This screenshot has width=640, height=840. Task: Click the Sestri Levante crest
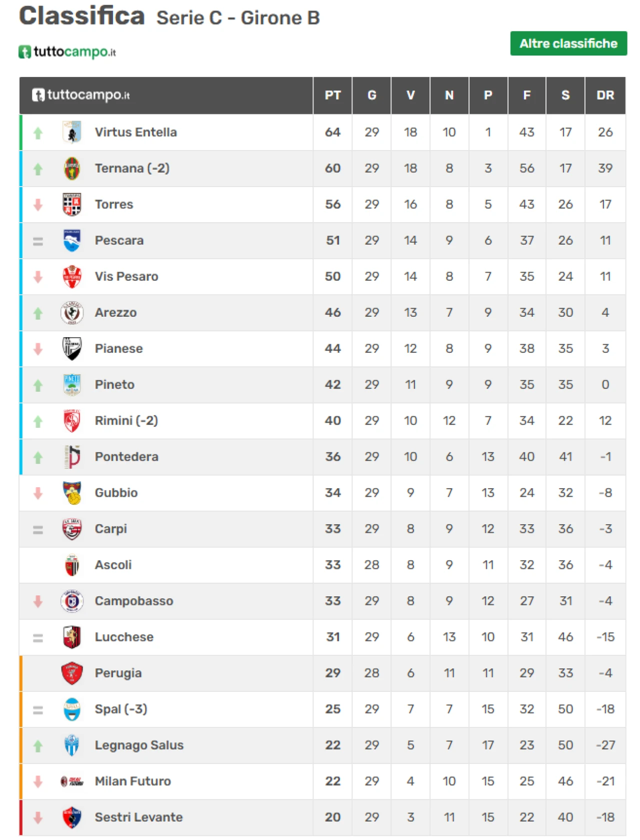tap(72, 817)
